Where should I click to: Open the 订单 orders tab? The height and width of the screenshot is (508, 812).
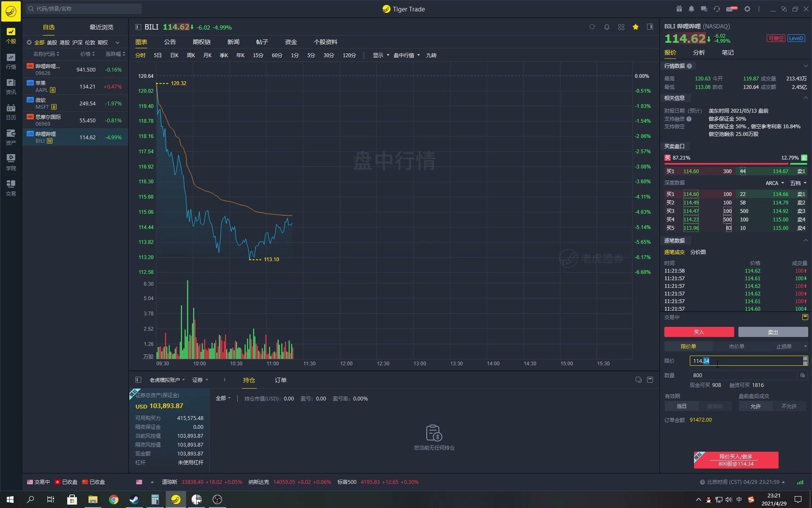pos(280,380)
